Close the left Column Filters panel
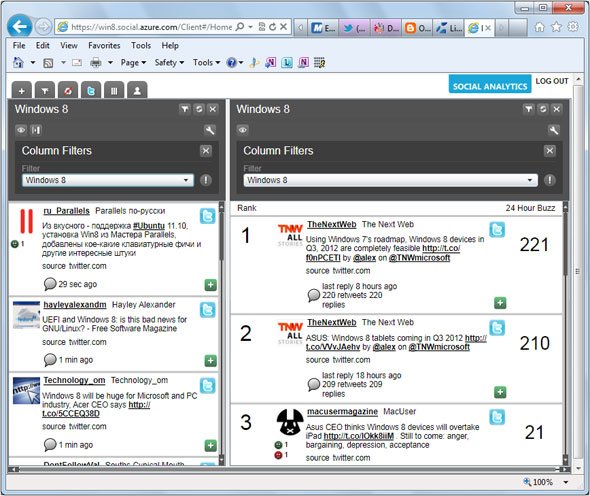This screenshot has width=590, height=496. [205, 151]
